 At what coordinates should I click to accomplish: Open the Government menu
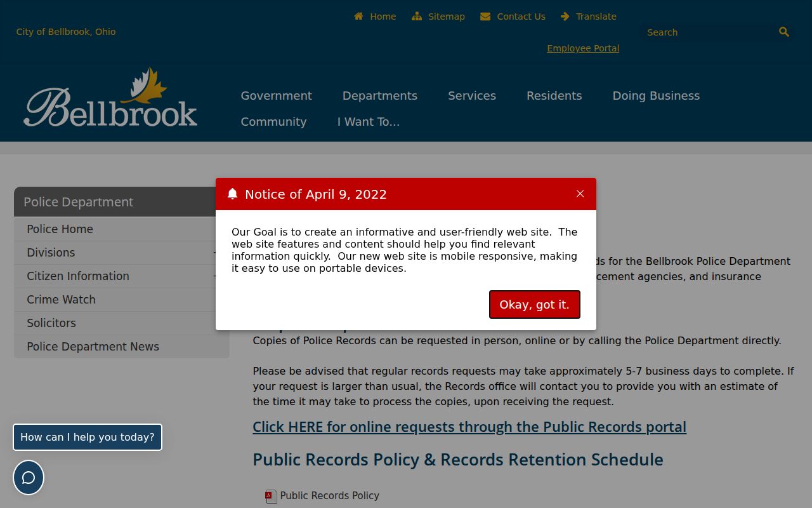(276, 95)
